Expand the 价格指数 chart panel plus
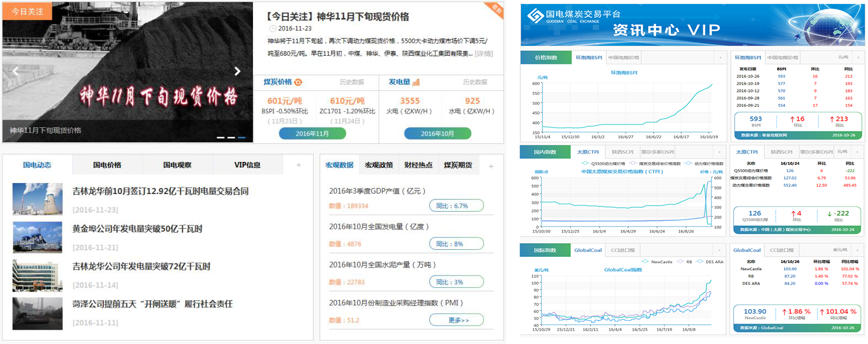The image size is (868, 344). click(x=720, y=57)
